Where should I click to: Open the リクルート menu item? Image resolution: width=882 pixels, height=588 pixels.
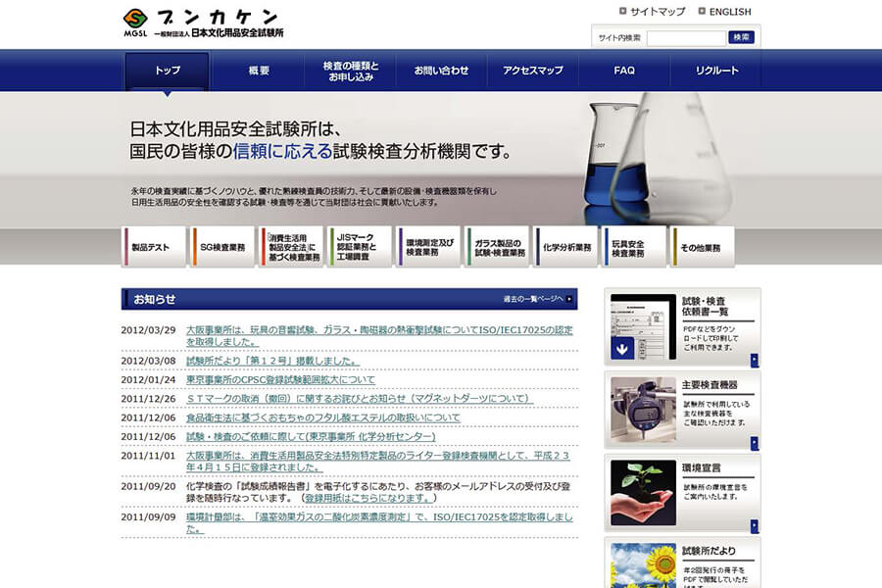716,71
